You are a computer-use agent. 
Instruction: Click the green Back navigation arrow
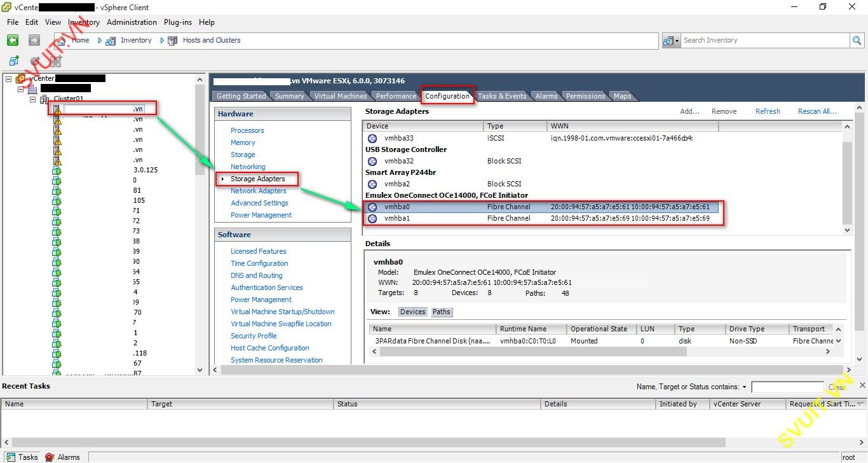13,40
